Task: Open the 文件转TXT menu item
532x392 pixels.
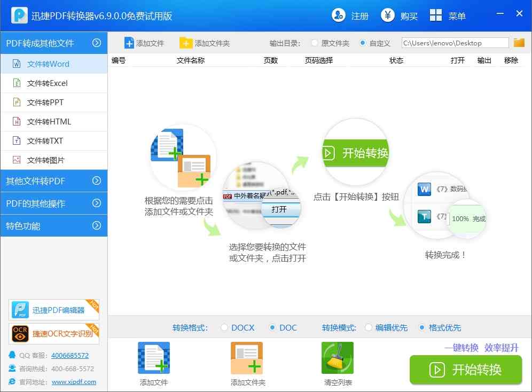Action: point(54,140)
